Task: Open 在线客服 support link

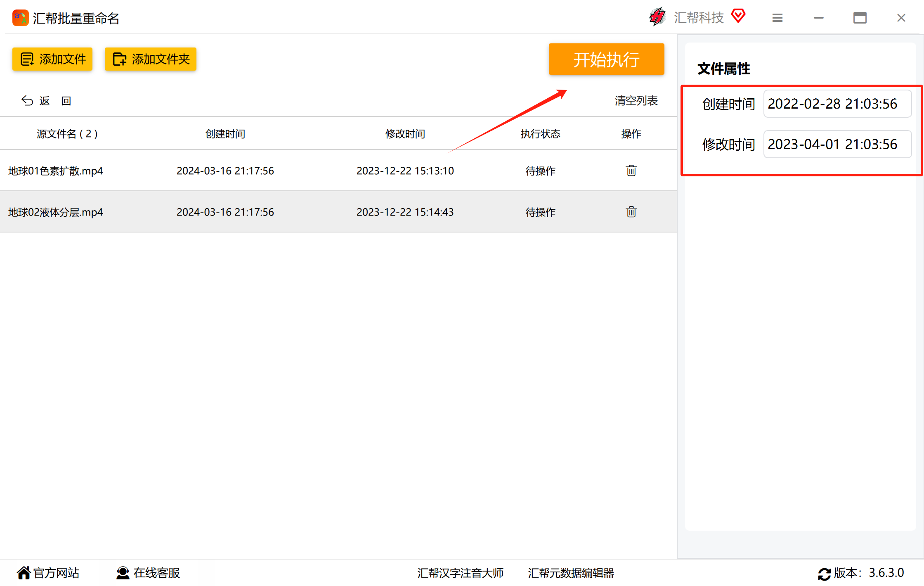Action: click(148, 573)
